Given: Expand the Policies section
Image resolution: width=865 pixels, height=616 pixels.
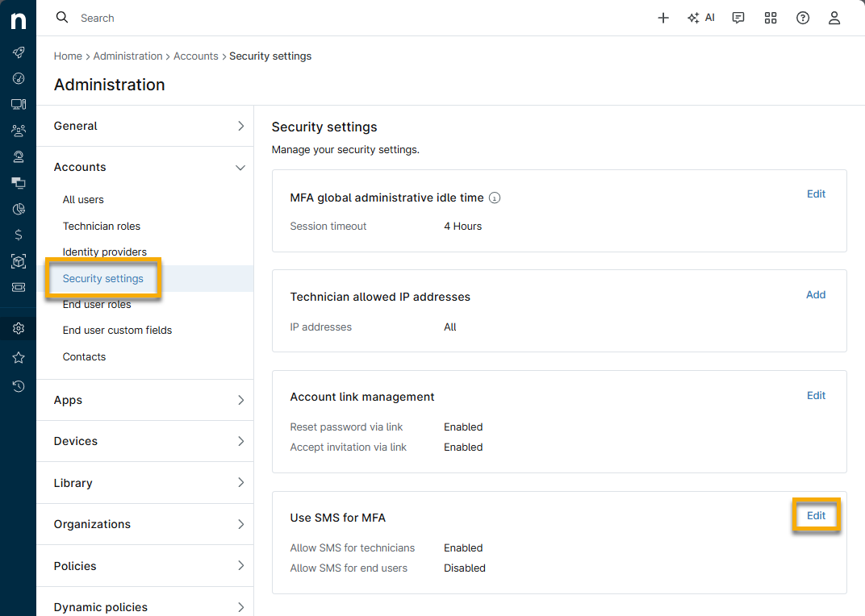Looking at the screenshot, I should 145,566.
